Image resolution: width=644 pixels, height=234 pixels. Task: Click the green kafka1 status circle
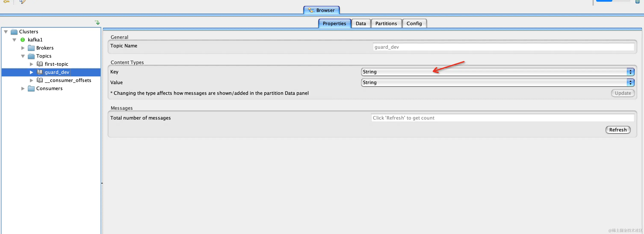tap(22, 40)
